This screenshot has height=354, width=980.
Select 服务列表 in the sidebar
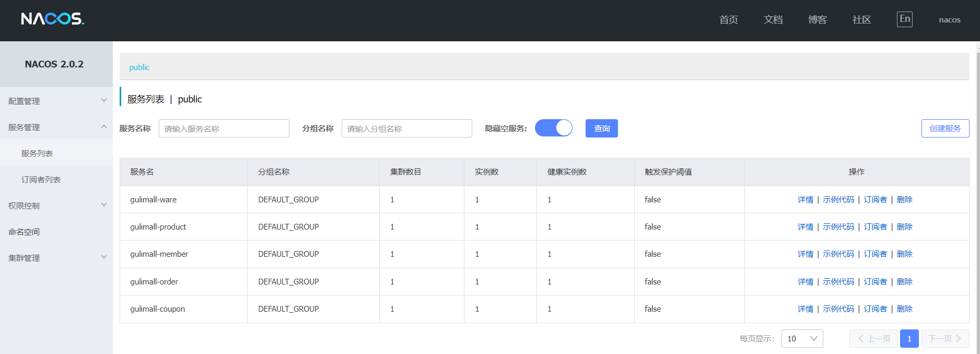click(x=37, y=153)
